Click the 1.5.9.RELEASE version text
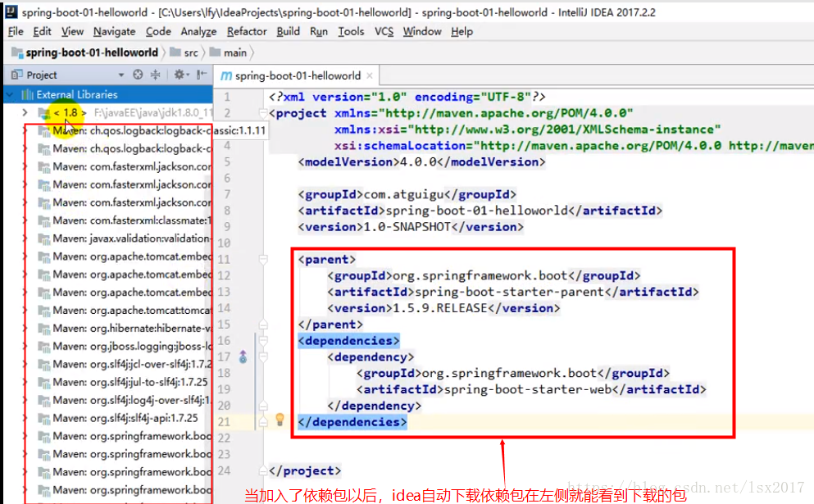The width and height of the screenshot is (814, 504). click(x=439, y=308)
